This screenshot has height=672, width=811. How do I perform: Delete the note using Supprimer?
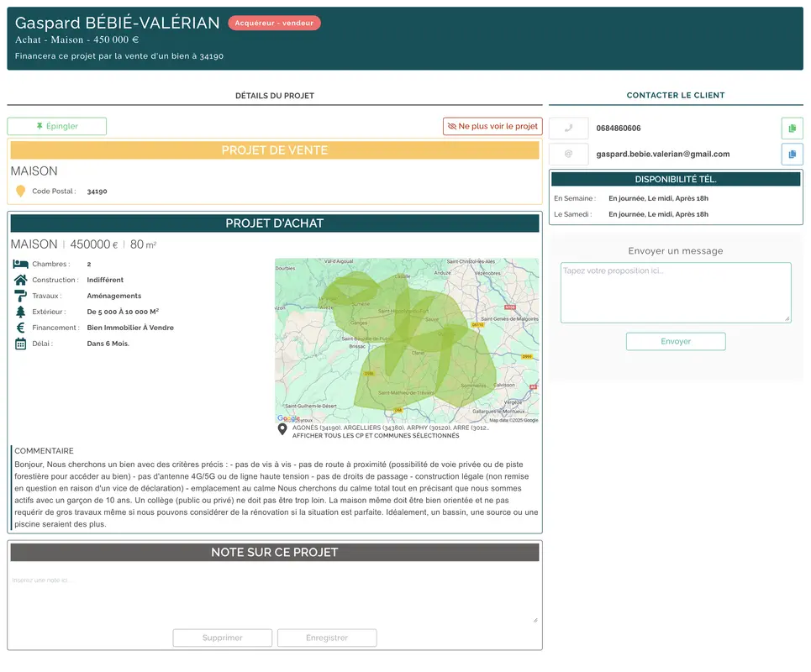click(222, 638)
